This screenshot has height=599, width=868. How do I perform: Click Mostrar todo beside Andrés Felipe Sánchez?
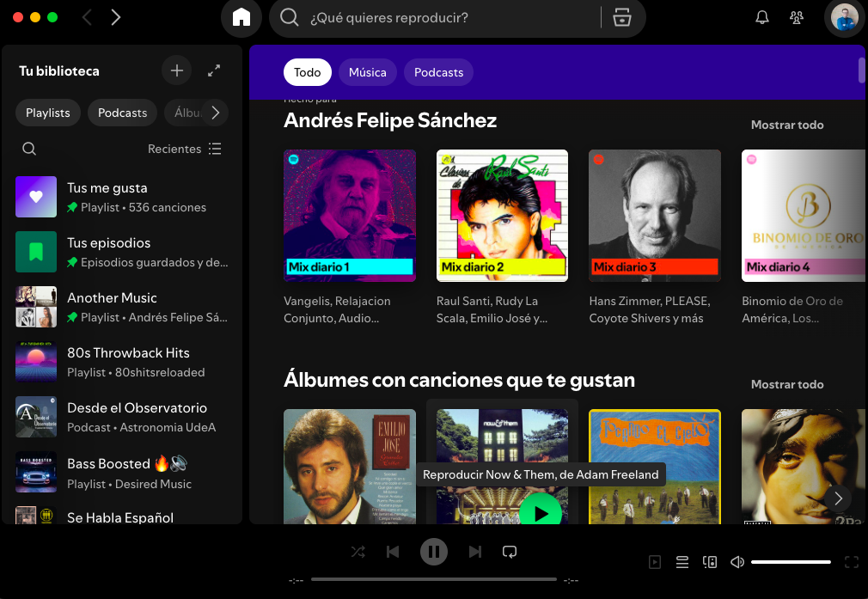click(x=786, y=125)
